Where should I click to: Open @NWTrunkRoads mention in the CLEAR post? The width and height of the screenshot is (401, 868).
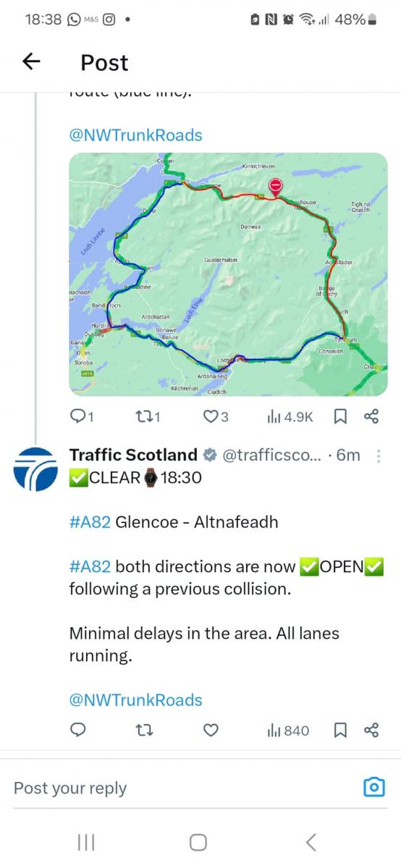135,699
